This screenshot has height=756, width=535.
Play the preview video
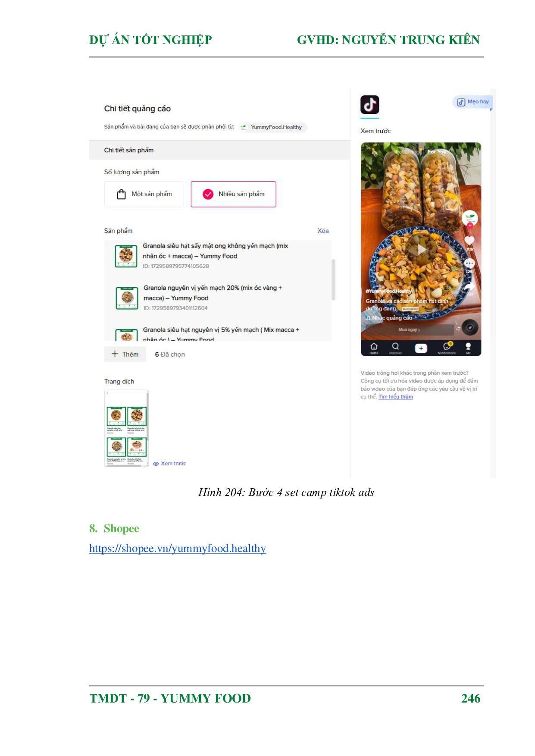[420, 249]
